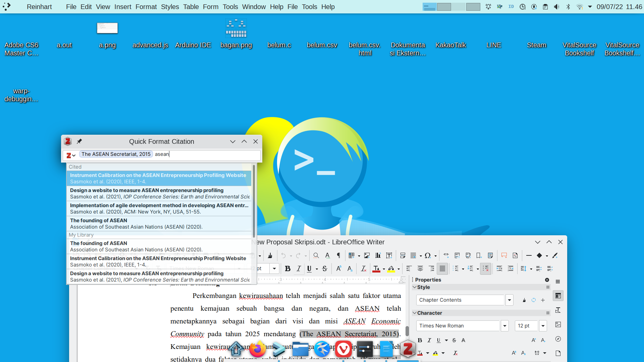Click the Zotero Z icon in citation bar
Viewport: 644px width, 362px height.
click(x=69, y=155)
